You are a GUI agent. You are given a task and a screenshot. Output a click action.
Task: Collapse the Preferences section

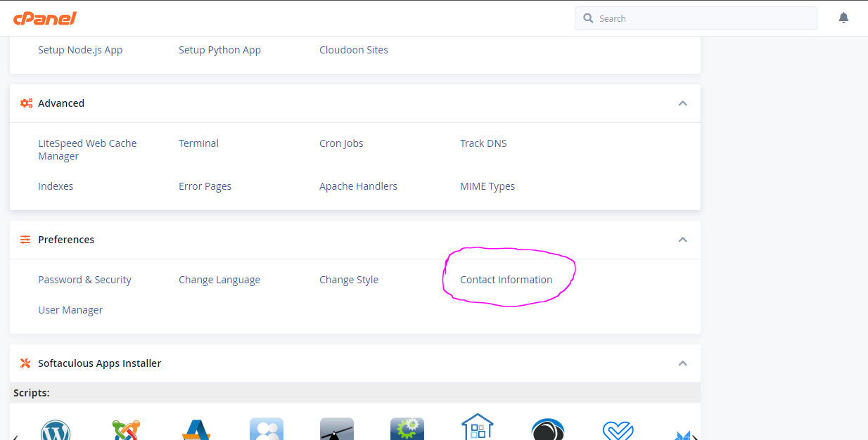pyautogui.click(x=682, y=239)
